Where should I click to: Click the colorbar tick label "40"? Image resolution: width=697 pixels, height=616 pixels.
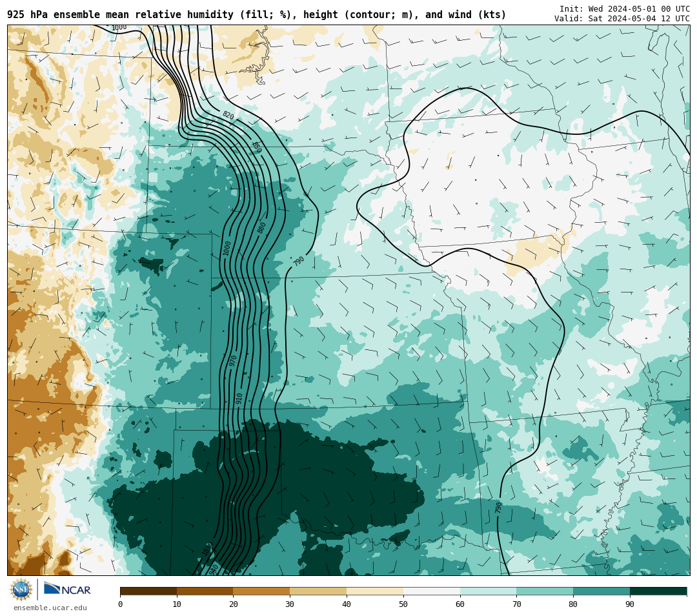(x=347, y=604)
